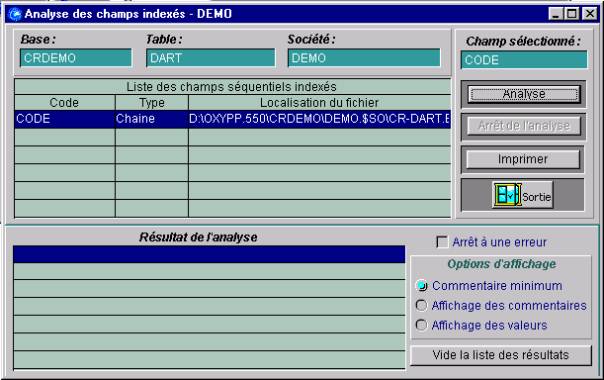Image resolution: width=604 pixels, height=380 pixels.
Task: Click the Sortie window icon
Action: [x=507, y=195]
